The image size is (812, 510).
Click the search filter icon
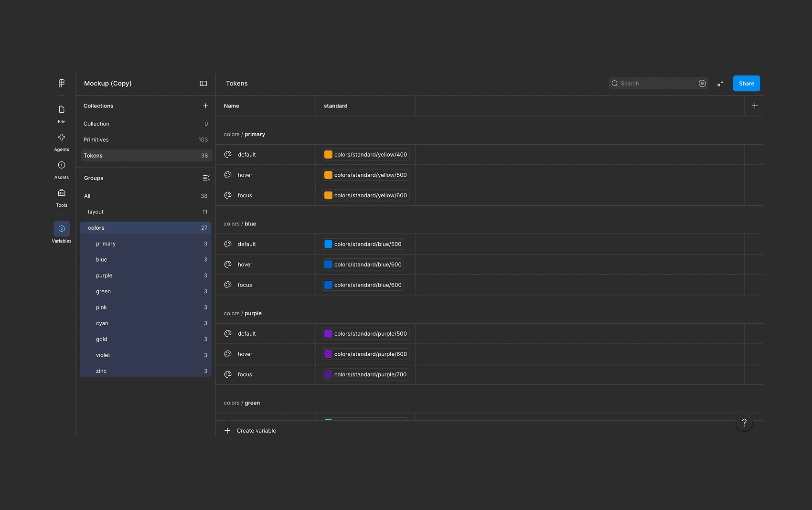coord(702,83)
